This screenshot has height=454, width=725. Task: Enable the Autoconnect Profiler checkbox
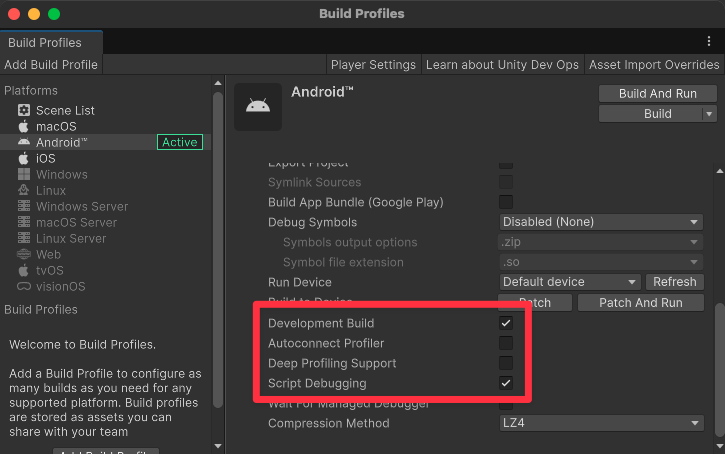[x=506, y=343]
